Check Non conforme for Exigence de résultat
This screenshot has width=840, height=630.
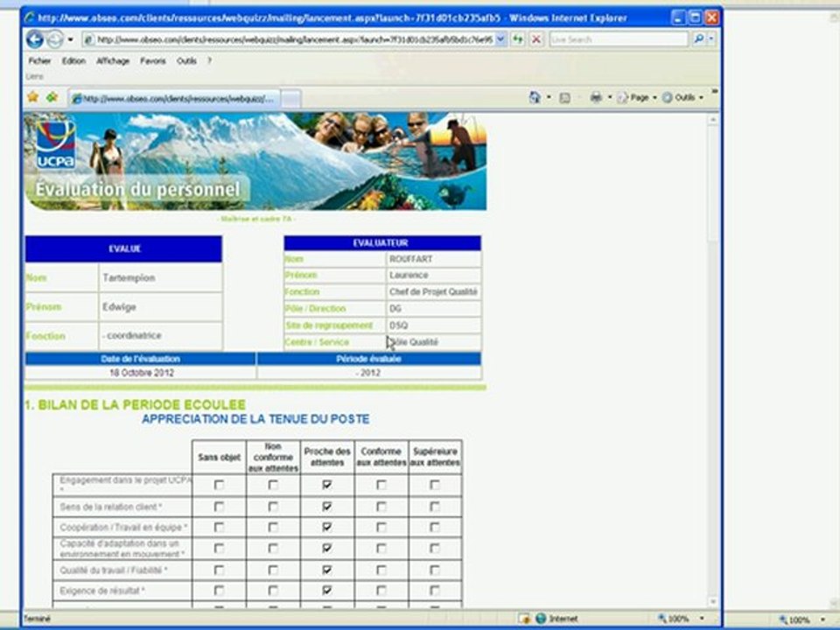[273, 591]
